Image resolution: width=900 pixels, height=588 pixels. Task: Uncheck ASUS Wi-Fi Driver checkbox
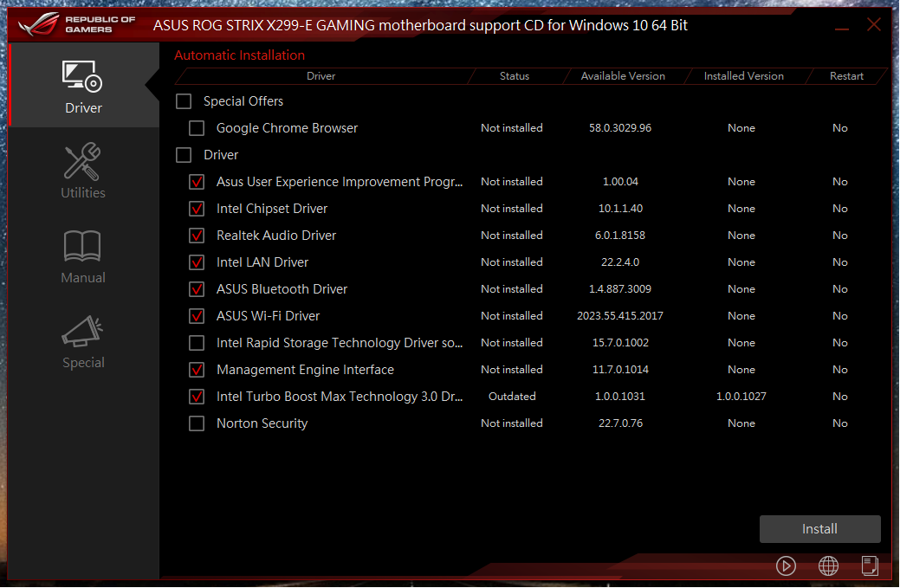[x=197, y=316]
